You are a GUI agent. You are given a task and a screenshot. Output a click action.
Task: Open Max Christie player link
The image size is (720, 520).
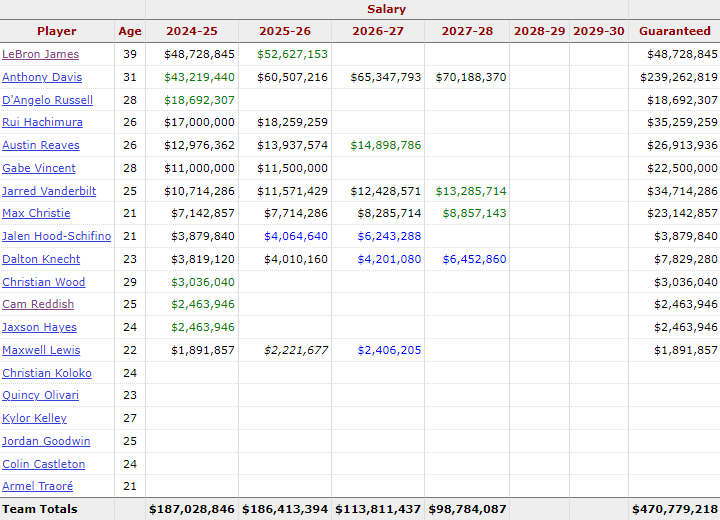tap(36, 213)
